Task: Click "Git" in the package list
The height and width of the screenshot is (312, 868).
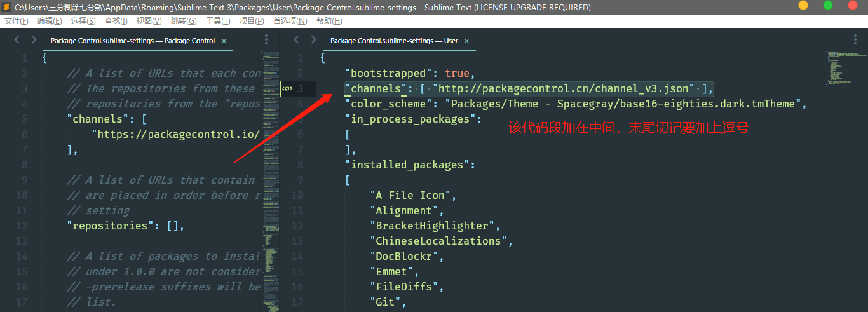Action: pos(385,302)
